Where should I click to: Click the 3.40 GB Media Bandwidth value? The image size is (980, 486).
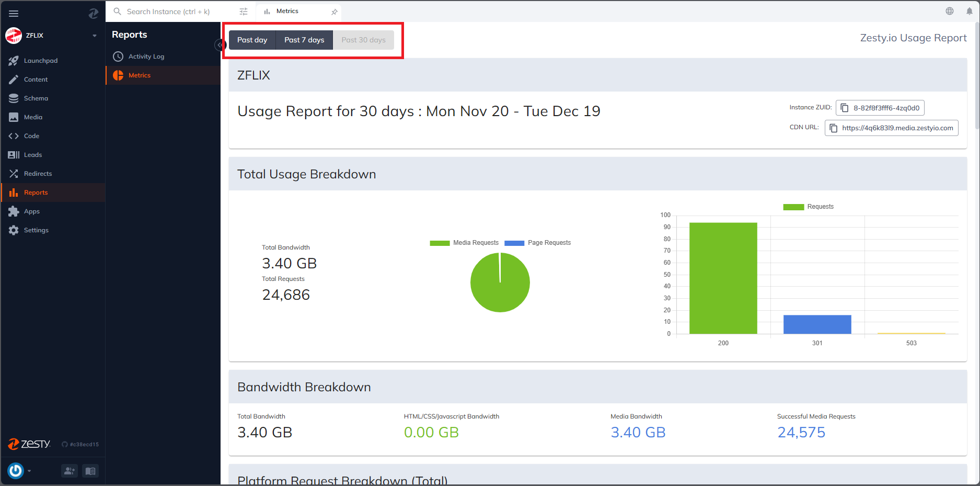coord(638,433)
